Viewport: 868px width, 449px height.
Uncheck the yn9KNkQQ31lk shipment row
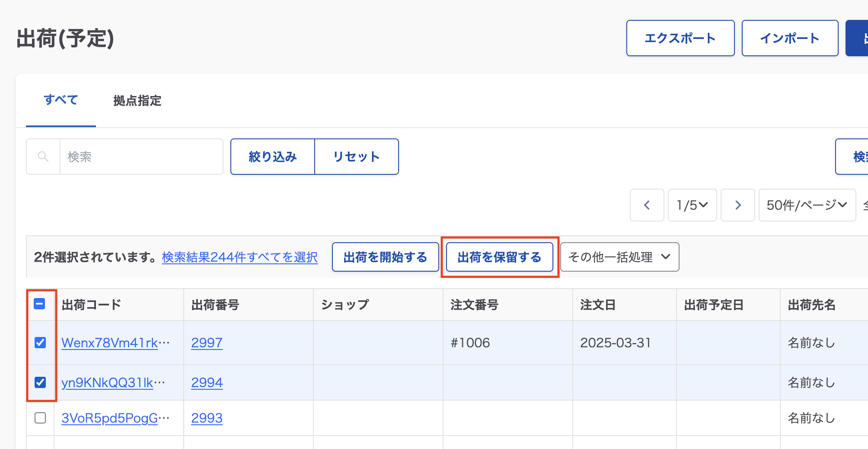coord(40,382)
